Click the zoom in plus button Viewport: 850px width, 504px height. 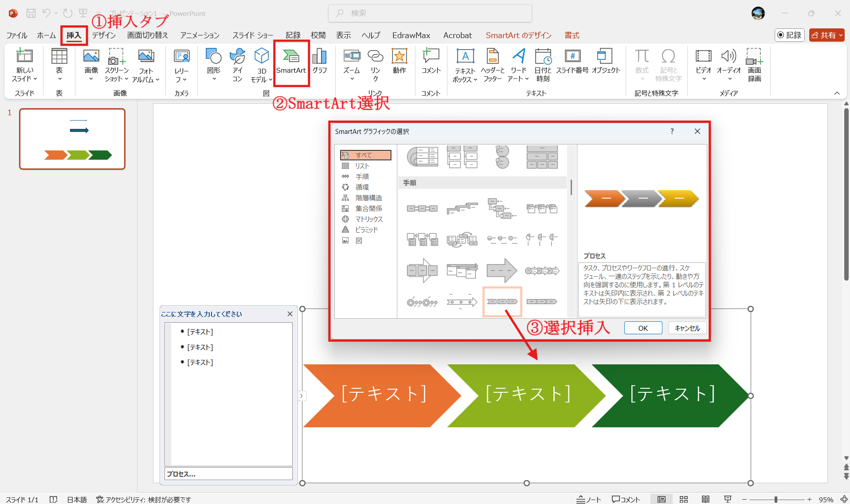point(809,500)
